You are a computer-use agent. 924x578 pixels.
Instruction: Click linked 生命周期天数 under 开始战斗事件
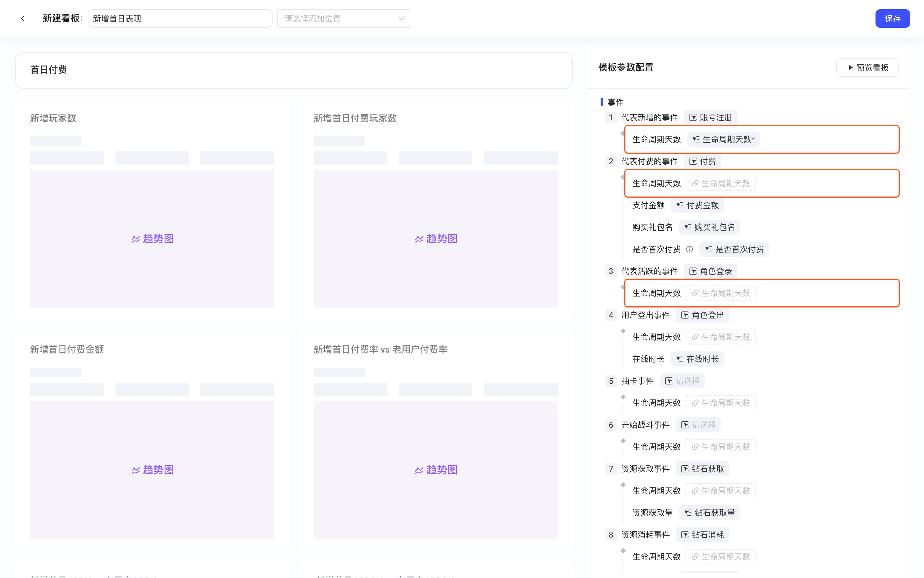720,447
